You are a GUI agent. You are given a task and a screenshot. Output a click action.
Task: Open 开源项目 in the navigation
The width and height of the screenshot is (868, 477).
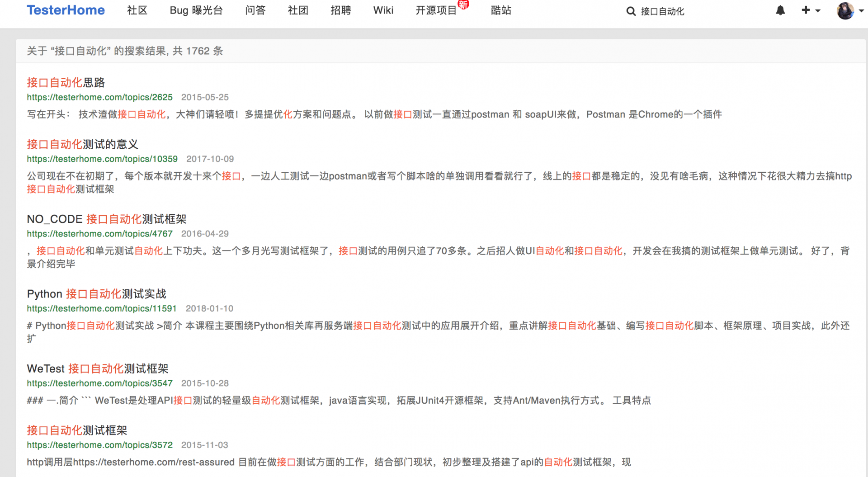coord(436,10)
